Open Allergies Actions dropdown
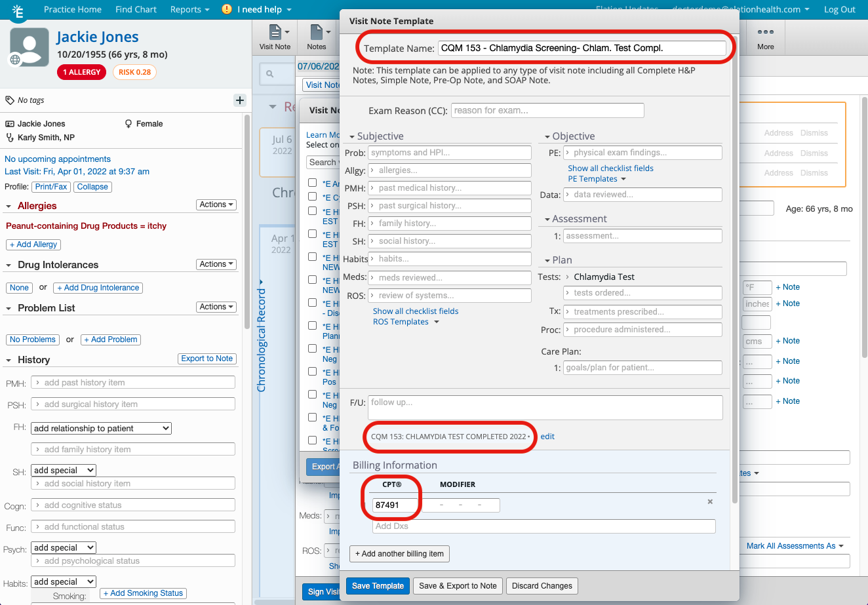 point(216,205)
